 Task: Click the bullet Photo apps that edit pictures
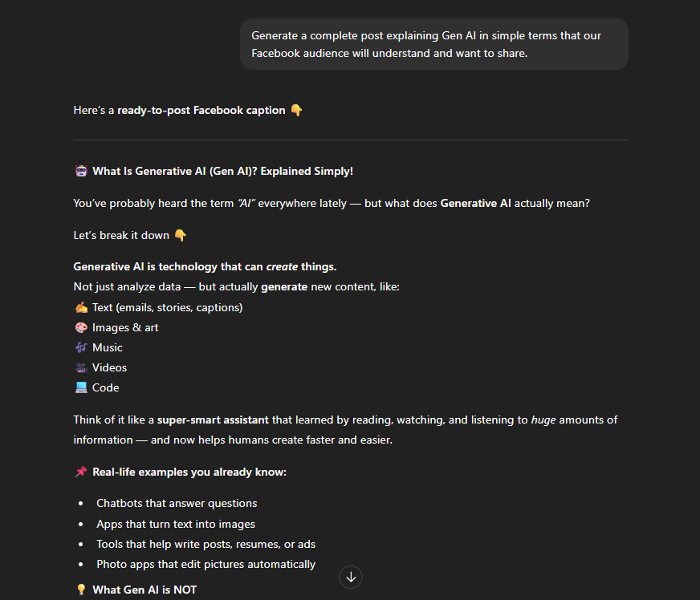pyautogui.click(x=206, y=563)
